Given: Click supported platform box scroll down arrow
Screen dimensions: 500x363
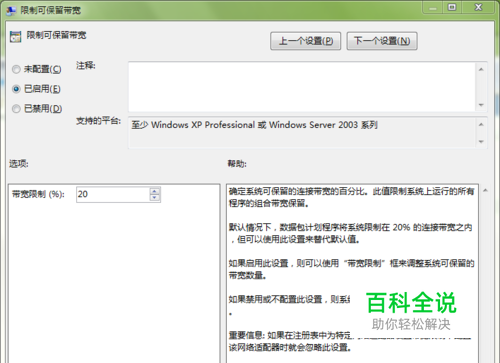Looking at the screenshot, I should click(481, 142).
